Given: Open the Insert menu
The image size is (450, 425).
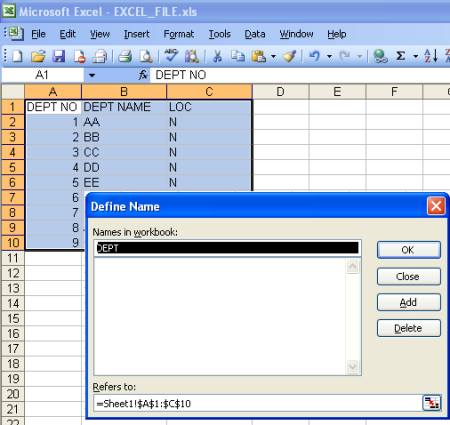Looking at the screenshot, I should [137, 34].
